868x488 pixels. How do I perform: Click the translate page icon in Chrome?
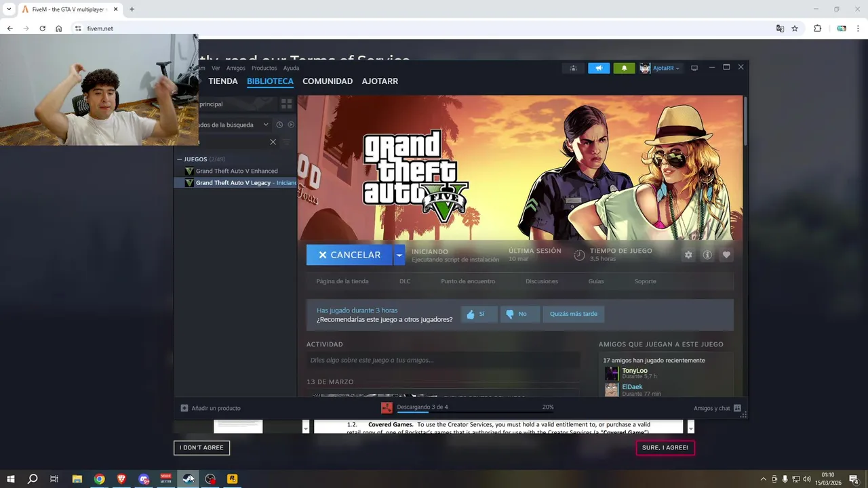[780, 28]
